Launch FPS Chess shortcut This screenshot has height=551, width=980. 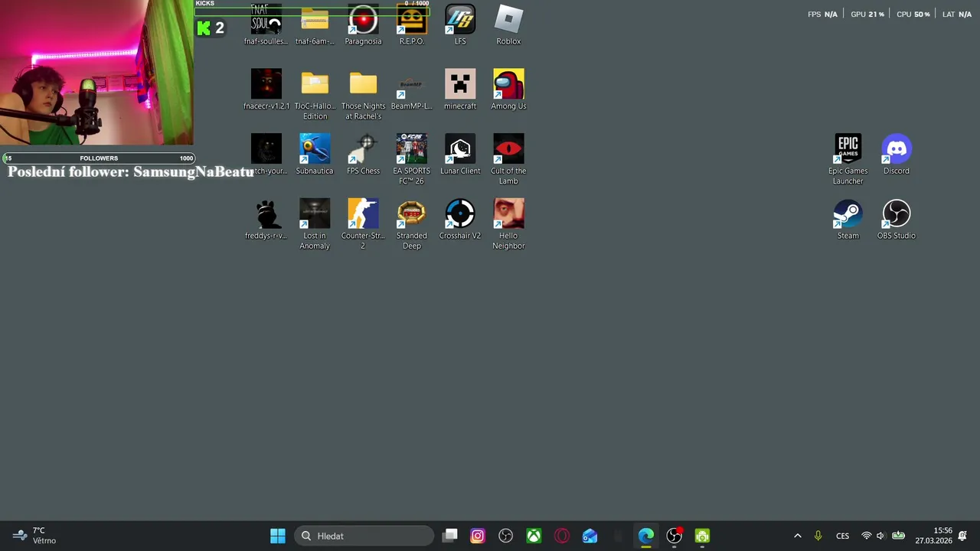tap(363, 155)
